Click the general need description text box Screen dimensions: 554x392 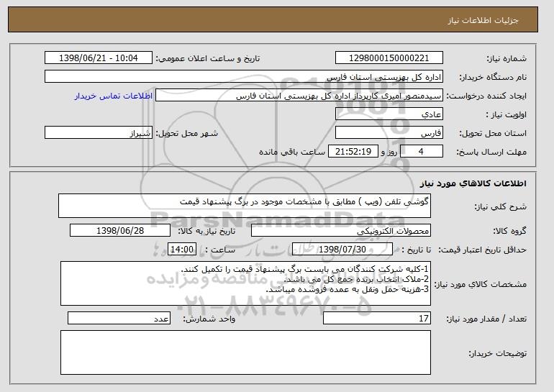point(245,206)
